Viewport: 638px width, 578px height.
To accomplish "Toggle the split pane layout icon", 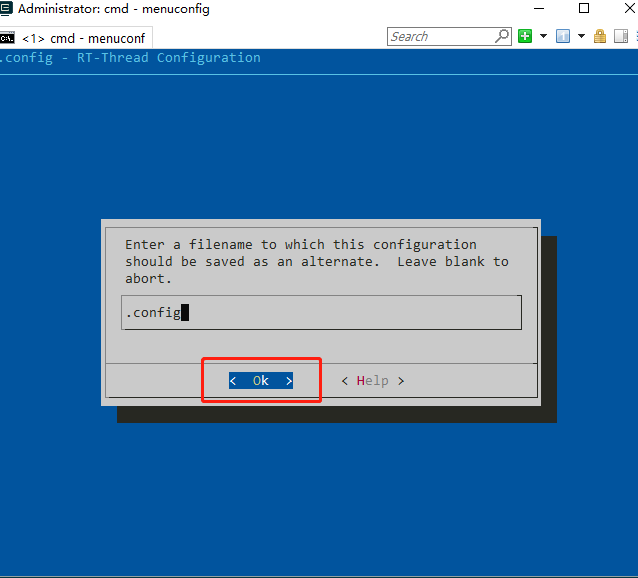I will (621, 36).
